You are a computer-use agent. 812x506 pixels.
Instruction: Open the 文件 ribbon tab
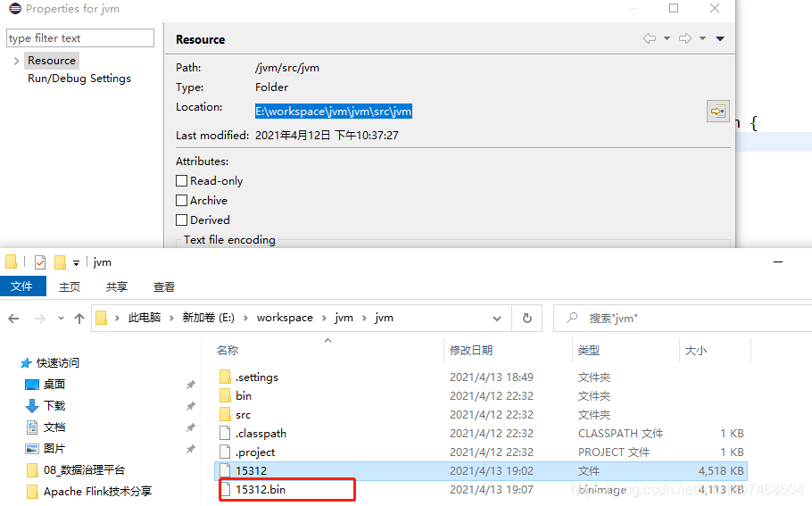(21, 286)
